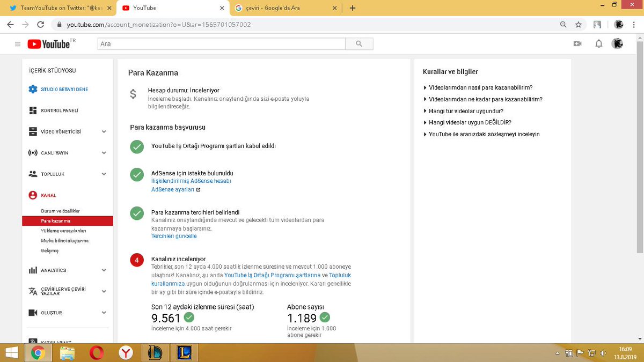The height and width of the screenshot is (362, 644).
Task: Open the Chrome three-dot menu
Action: click(634, 25)
